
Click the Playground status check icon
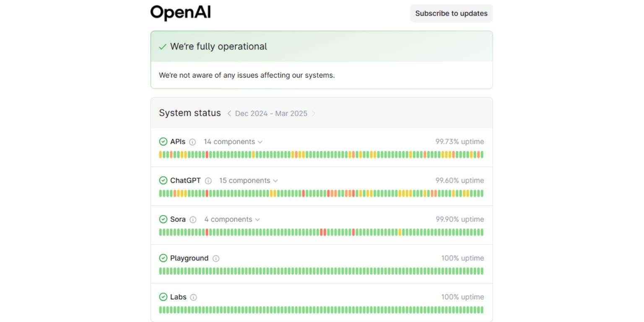coord(163,258)
